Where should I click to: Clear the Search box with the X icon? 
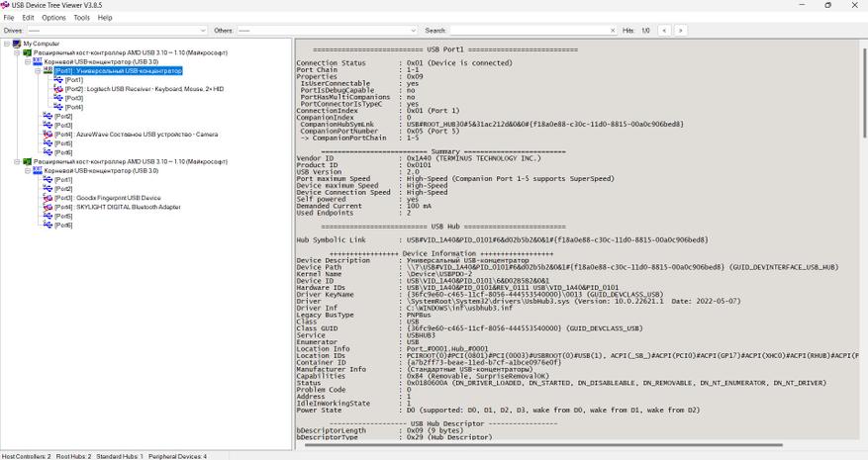613,31
